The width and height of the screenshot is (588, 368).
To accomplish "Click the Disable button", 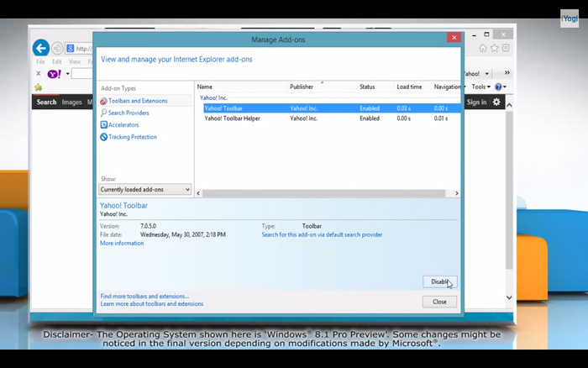I will tap(439, 281).
